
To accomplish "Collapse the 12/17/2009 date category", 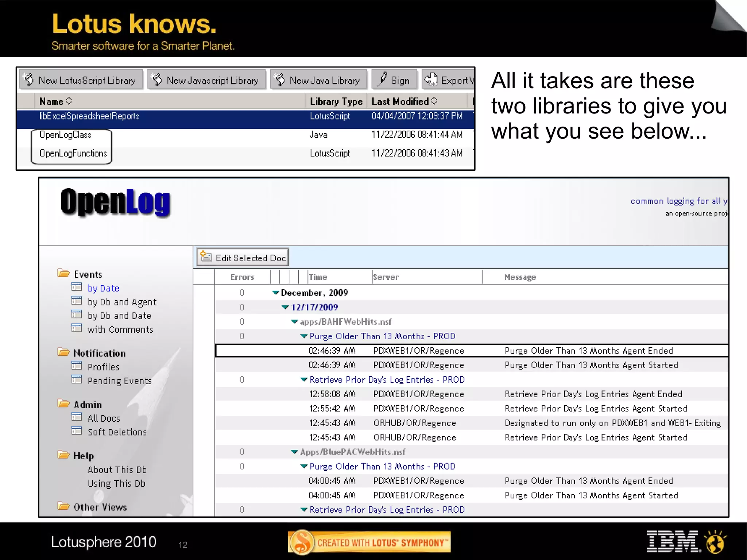I will click(285, 307).
